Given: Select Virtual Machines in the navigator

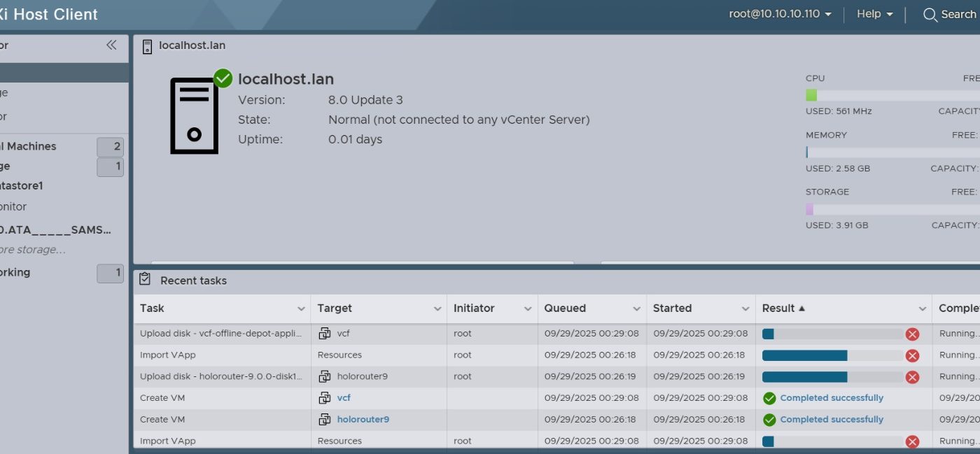Looking at the screenshot, I should pos(31,146).
